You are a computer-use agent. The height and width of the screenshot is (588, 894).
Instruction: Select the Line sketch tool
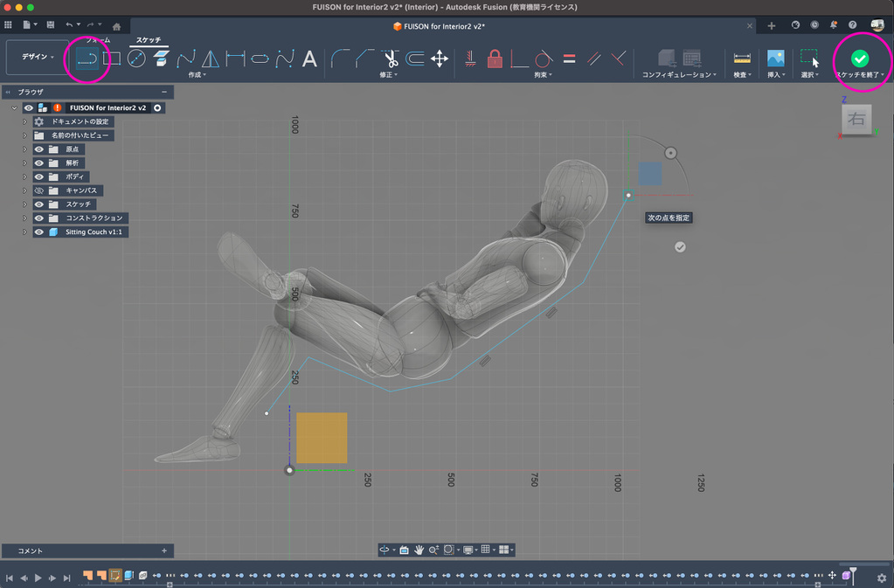pyautogui.click(x=87, y=59)
